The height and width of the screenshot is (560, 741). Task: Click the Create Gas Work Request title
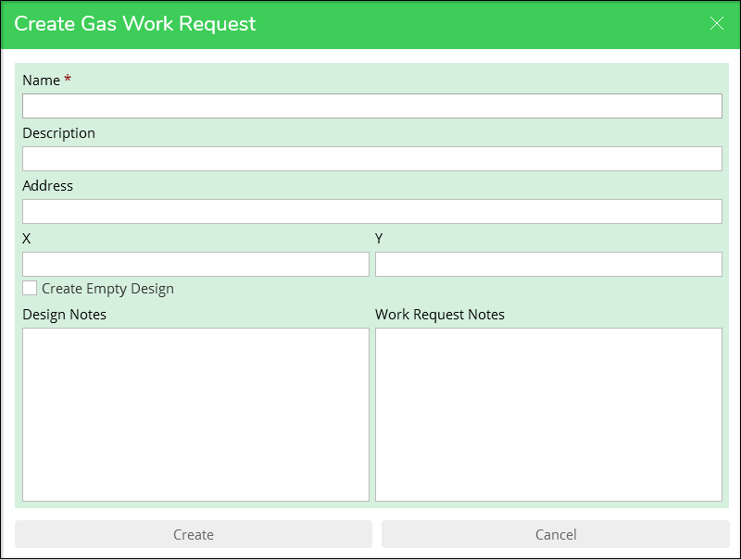tap(134, 24)
